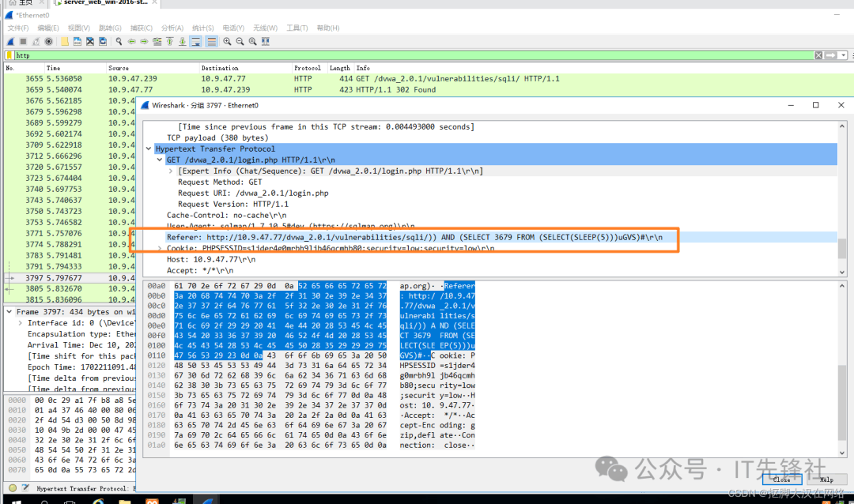Image resolution: width=854 pixels, height=504 pixels.
Task: Click the find packet magnifier icon
Action: [119, 41]
